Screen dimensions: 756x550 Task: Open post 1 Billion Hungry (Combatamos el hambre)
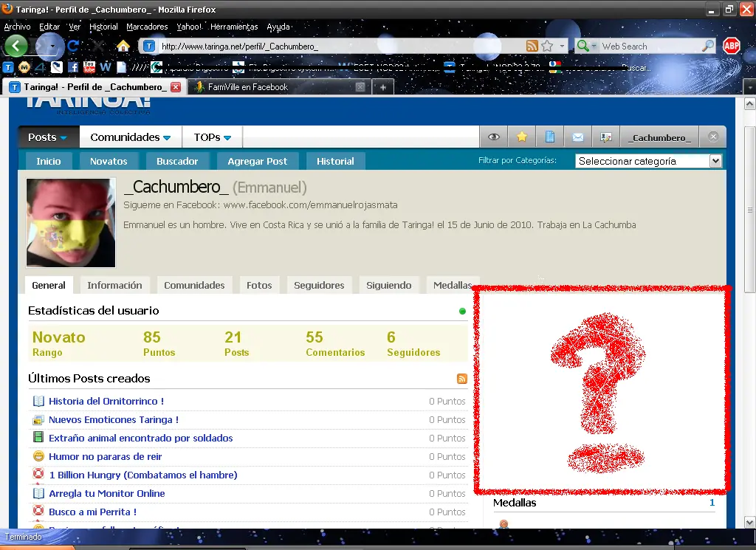click(x=143, y=475)
